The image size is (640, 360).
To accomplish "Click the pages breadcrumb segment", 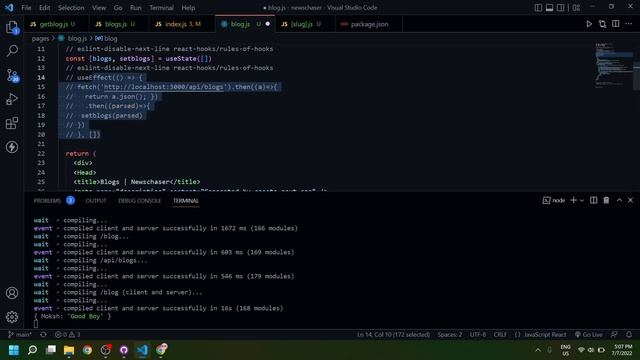I will [x=40, y=38].
